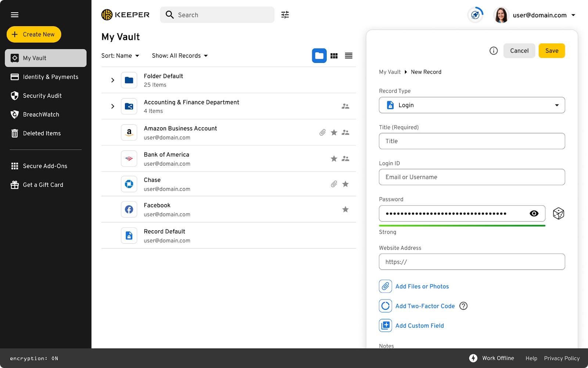
Task: Switch to folder view icon
Action: tap(319, 56)
